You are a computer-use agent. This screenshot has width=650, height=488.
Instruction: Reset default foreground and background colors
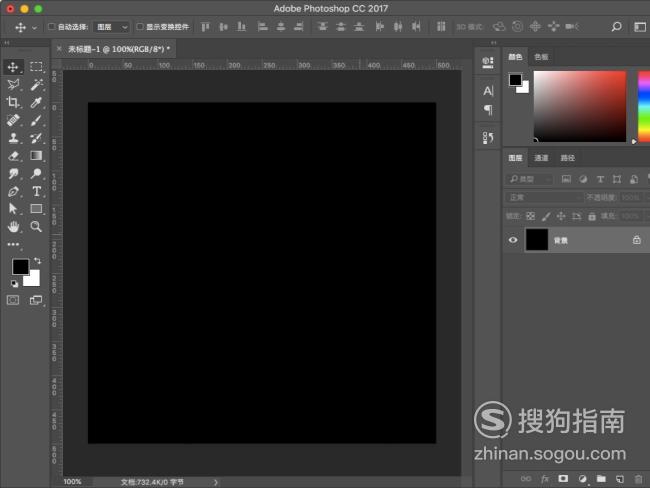[15, 284]
